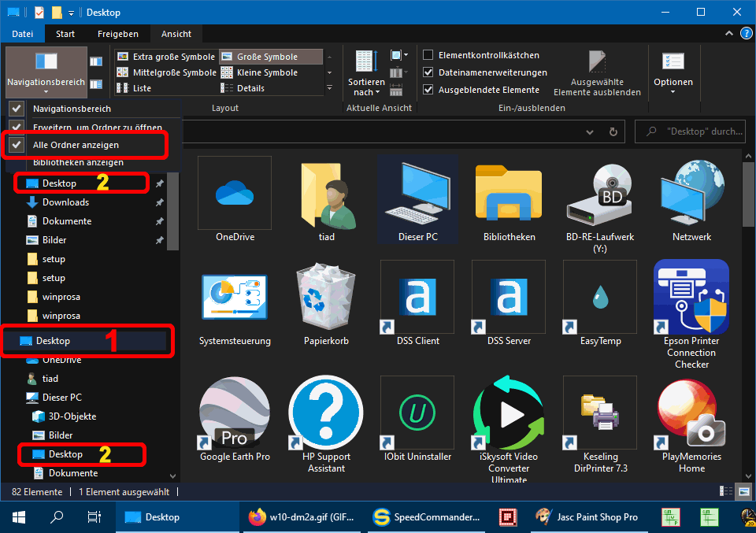
Task: Select the EasyTemp shortcut icon
Action: [x=600, y=297]
